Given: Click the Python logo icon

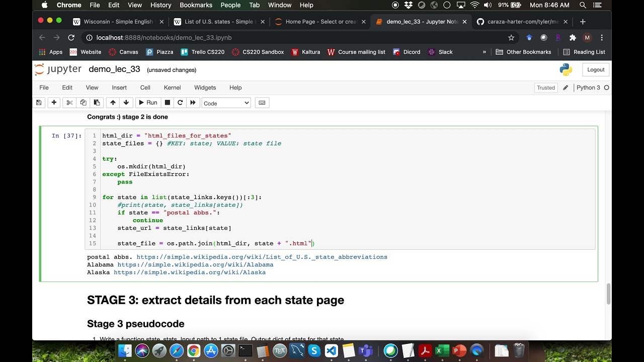Looking at the screenshot, I should click(x=566, y=69).
